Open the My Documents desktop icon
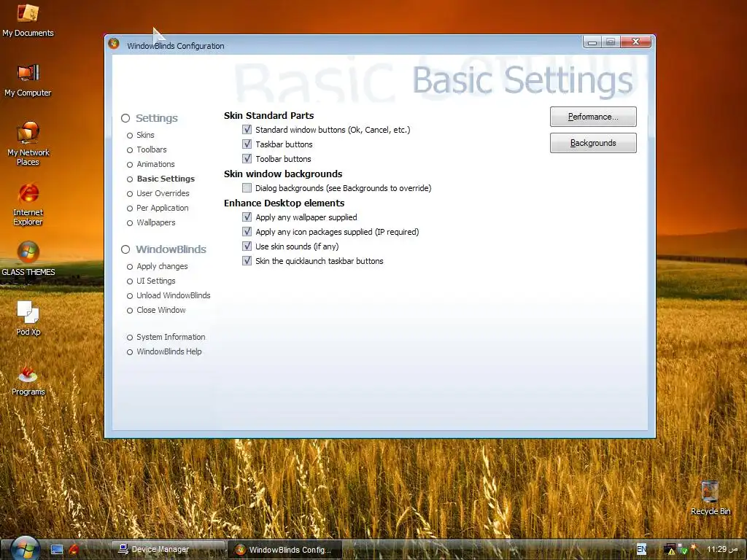 [28, 20]
